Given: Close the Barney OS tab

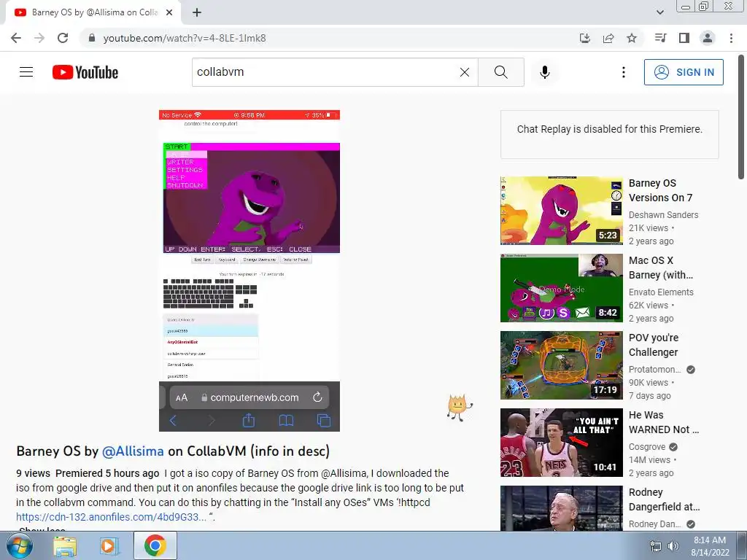Looking at the screenshot, I should 169,12.
